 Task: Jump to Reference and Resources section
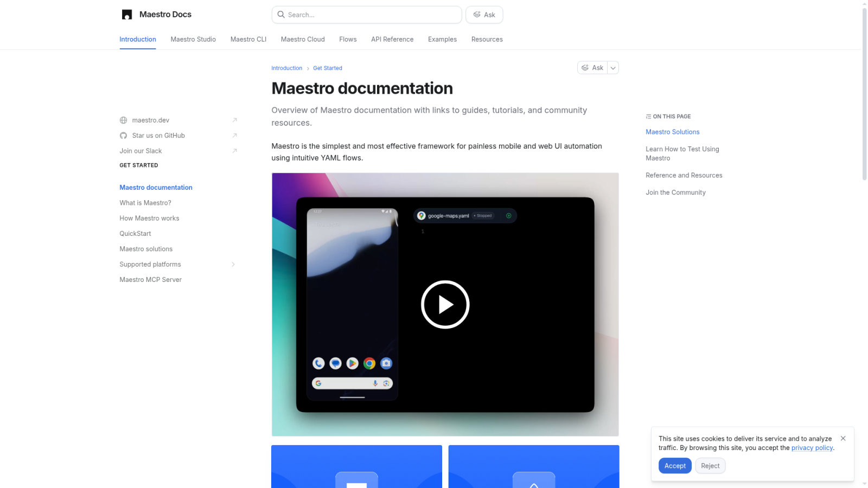click(x=684, y=175)
